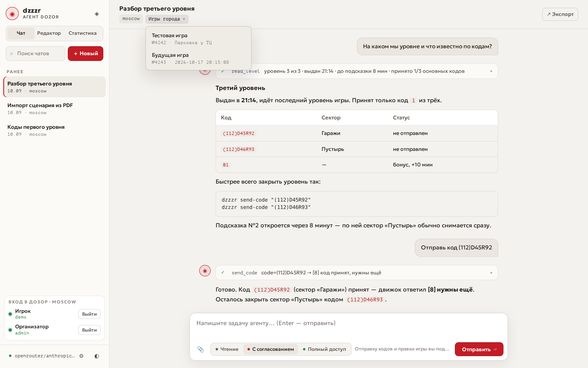Focus the Поиск чатов search field
The width and height of the screenshot is (588, 368).
click(x=36, y=54)
